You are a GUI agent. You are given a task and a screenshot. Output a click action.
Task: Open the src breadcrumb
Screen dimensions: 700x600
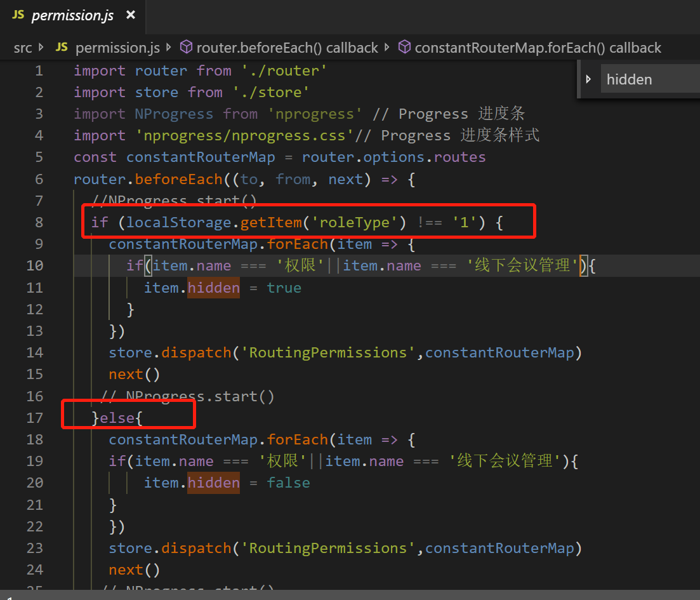point(23,48)
